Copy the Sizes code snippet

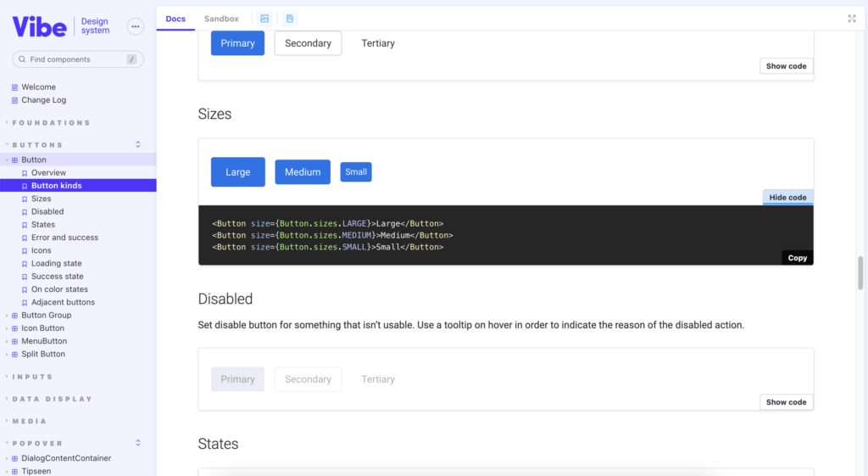click(x=797, y=258)
